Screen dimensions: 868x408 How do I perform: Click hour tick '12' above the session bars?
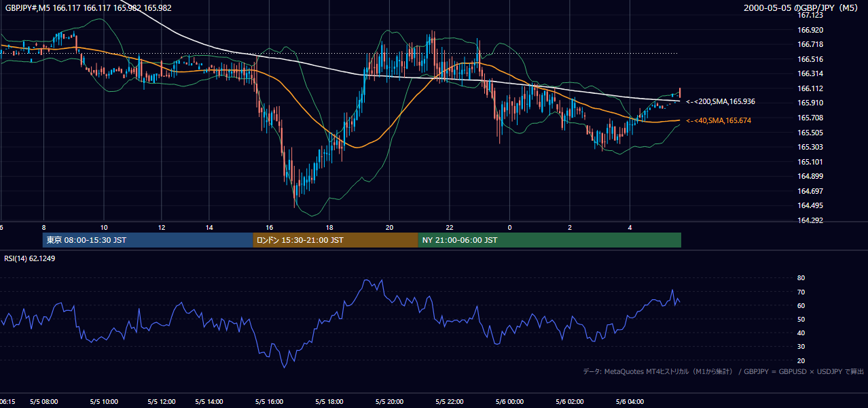tap(161, 227)
